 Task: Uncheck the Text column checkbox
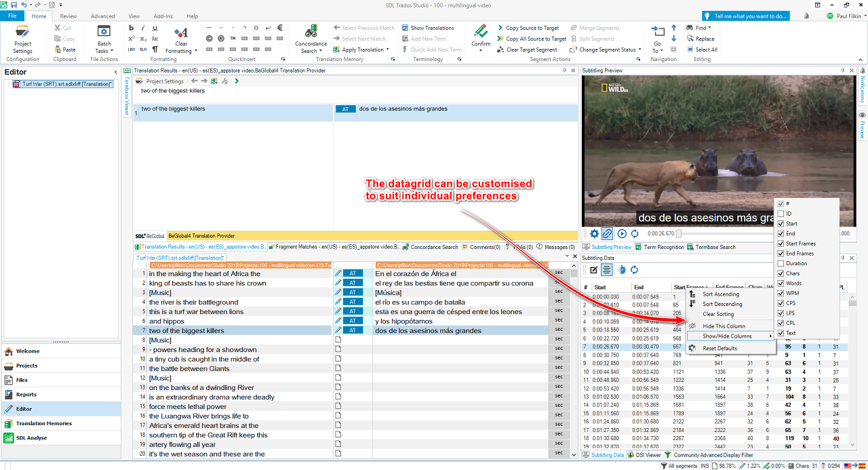click(x=781, y=333)
